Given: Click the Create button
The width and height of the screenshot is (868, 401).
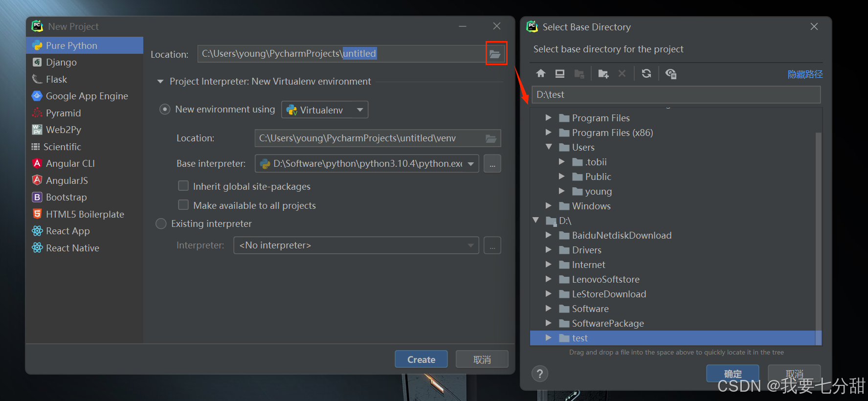Looking at the screenshot, I should click(x=421, y=359).
